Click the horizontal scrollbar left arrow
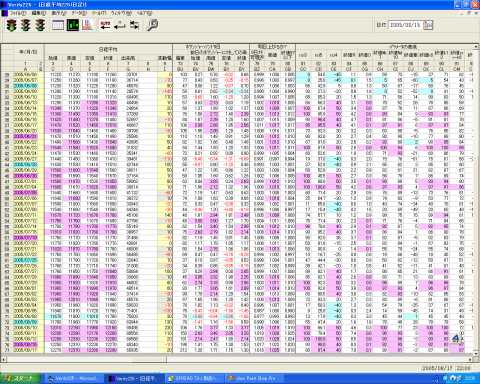Screen dimensions: 480x384 click(3, 359)
